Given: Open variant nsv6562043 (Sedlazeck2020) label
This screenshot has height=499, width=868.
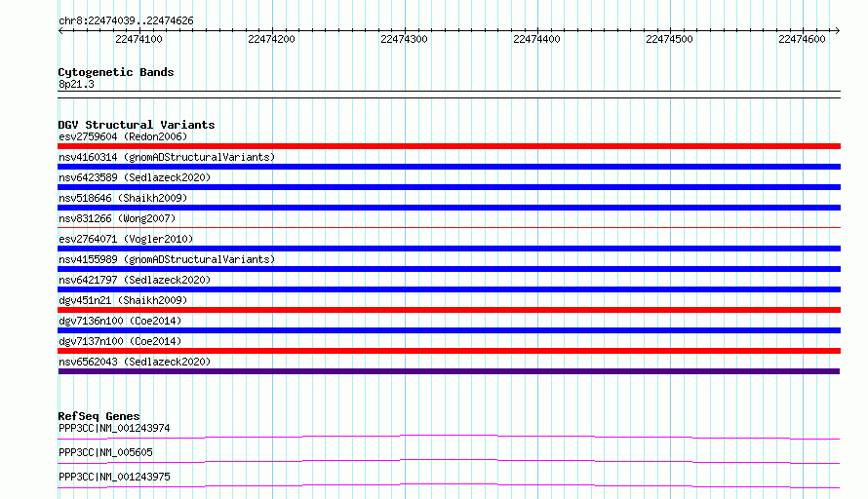Looking at the screenshot, I should tap(135, 362).
